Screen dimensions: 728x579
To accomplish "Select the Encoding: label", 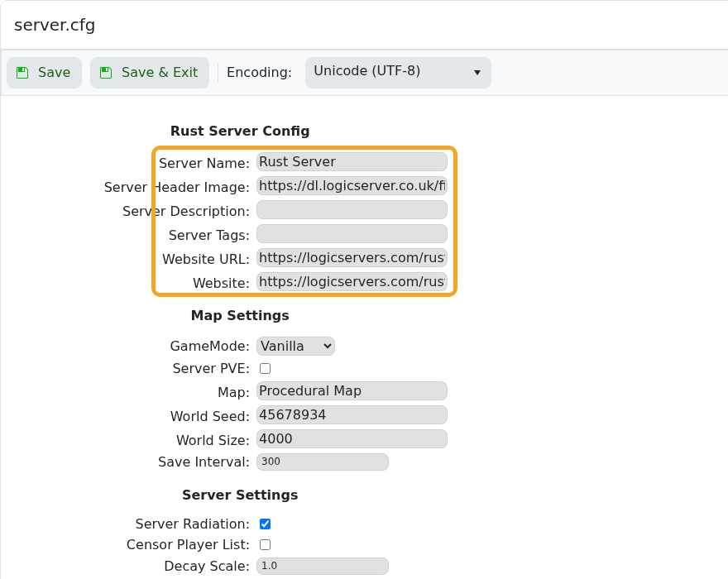I will pyautogui.click(x=259, y=73).
